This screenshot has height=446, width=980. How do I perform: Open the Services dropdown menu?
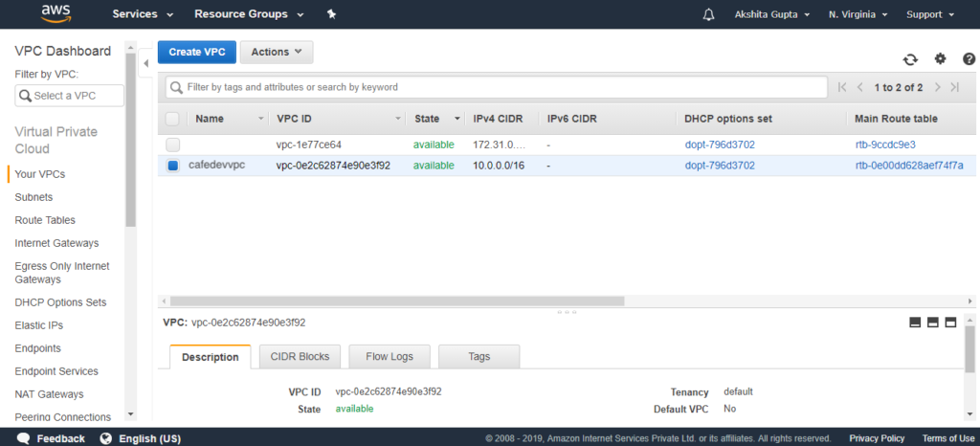pyautogui.click(x=143, y=14)
